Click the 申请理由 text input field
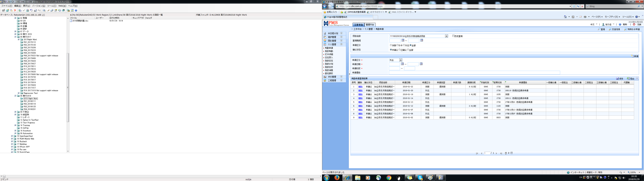644x181 pixels. (x=474, y=73)
